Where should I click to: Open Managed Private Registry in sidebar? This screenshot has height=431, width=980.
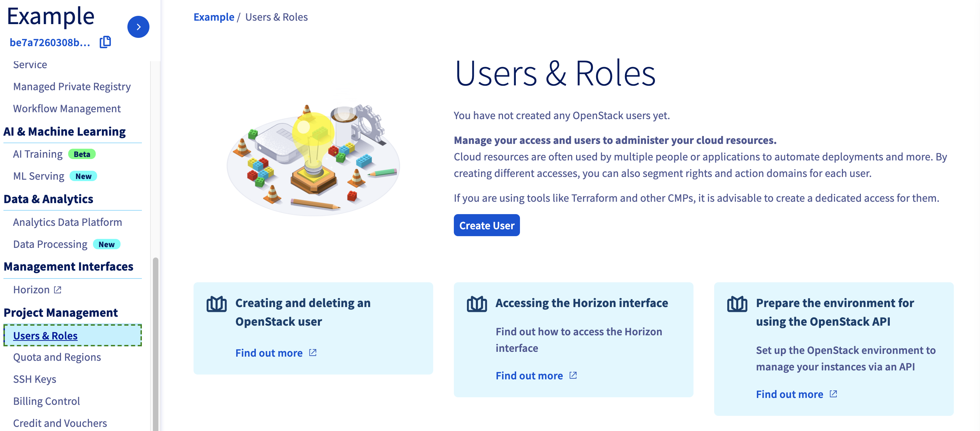pyautogui.click(x=72, y=87)
